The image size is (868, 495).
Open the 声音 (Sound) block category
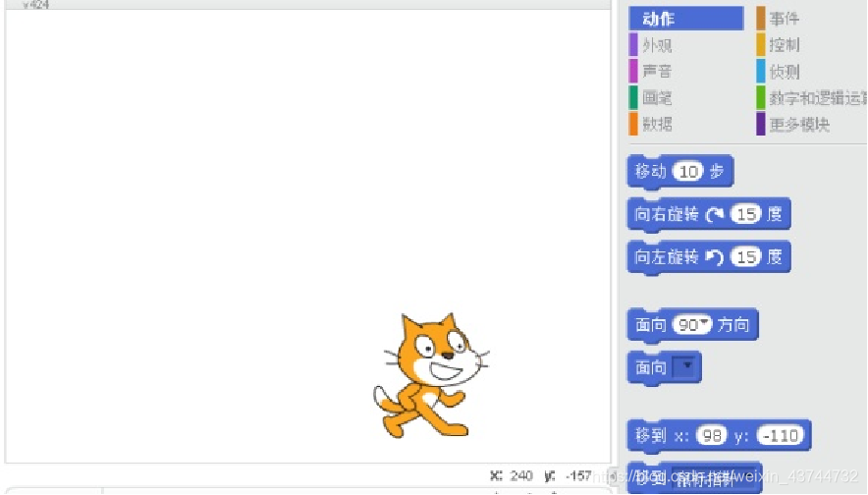[x=657, y=72]
